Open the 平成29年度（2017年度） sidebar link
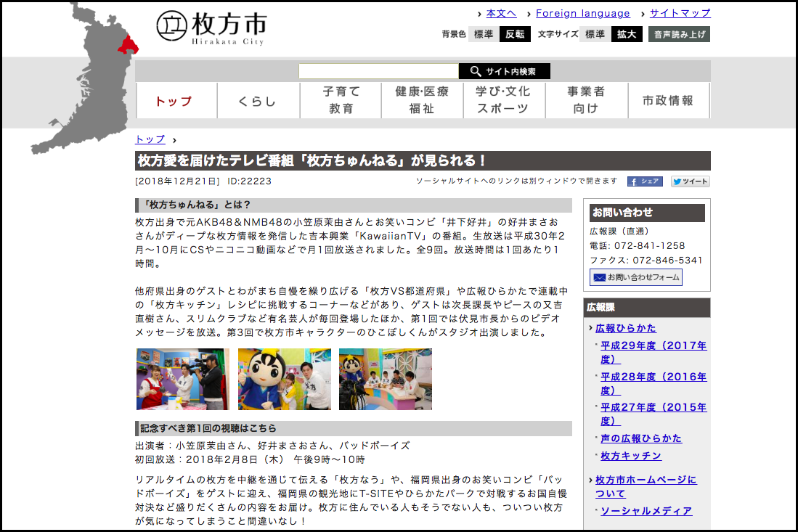This screenshot has height=532, width=798. click(x=653, y=352)
